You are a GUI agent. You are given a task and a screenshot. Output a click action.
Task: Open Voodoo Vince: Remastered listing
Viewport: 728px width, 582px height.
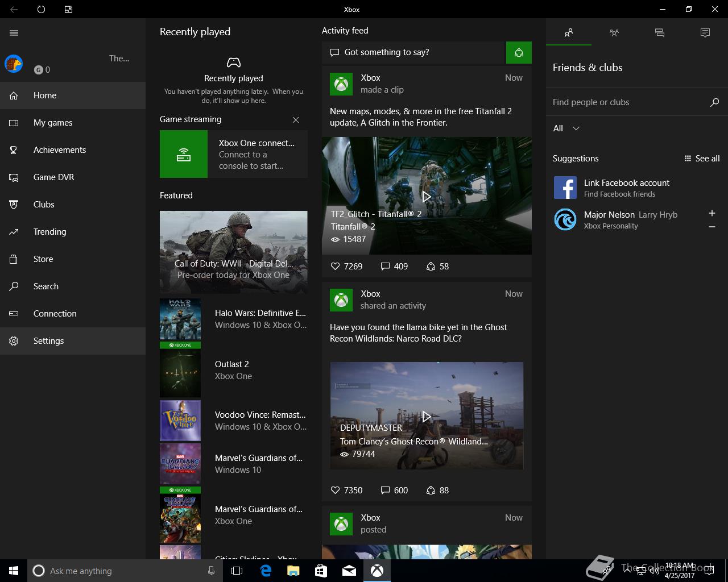coord(234,421)
